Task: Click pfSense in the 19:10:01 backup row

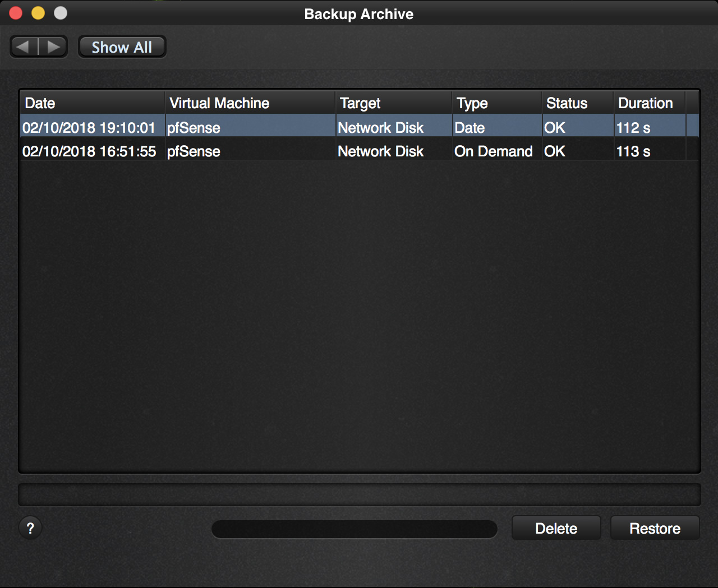Action: click(194, 128)
